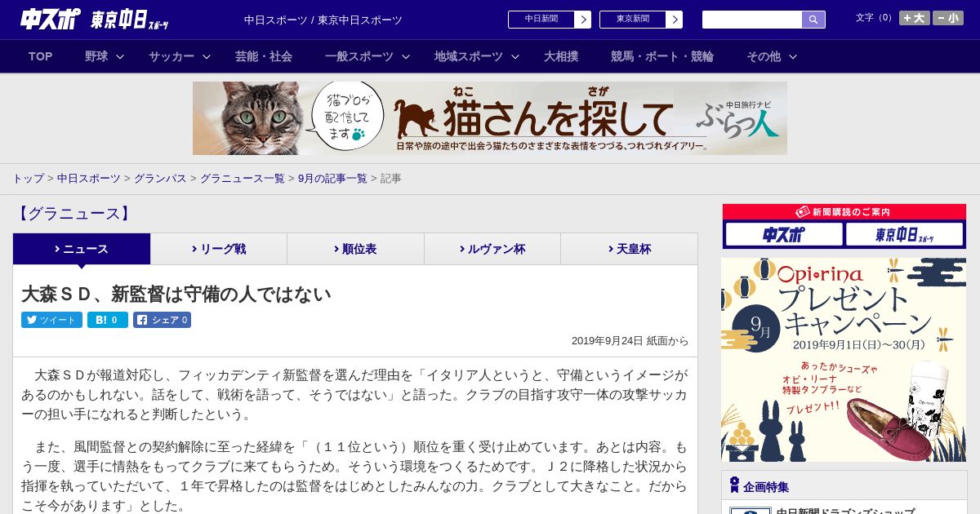Click the 【グラニュース】 section heading
Viewport: 980px width, 514px height.
point(73,214)
